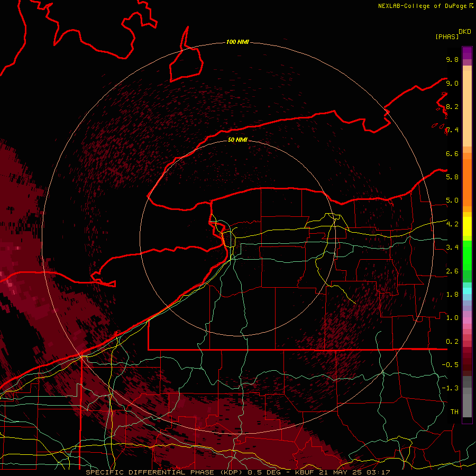Click the 5.8 value on color scale
This screenshot has width=476, height=476.
pos(452,177)
